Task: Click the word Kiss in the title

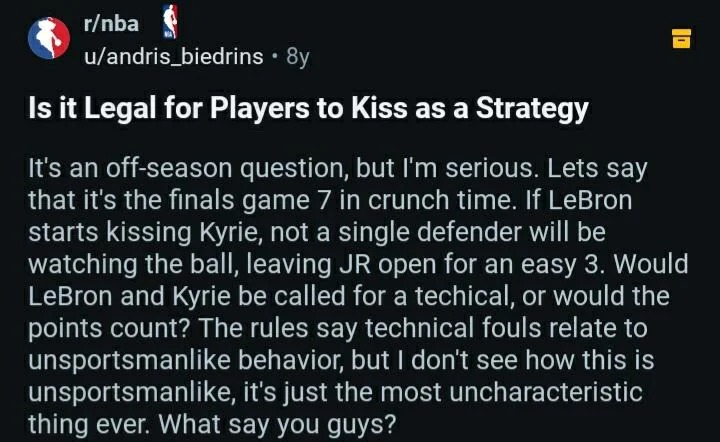Action: [x=379, y=108]
